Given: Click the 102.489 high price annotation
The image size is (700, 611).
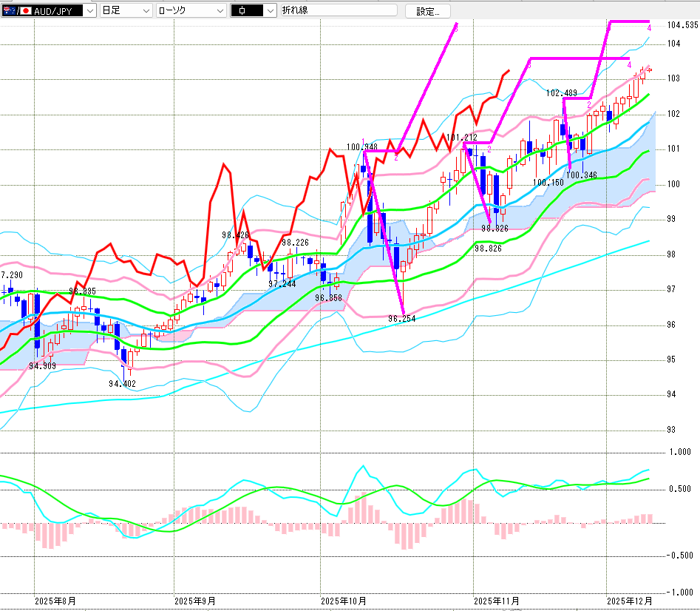Looking at the screenshot, I should click(x=561, y=93).
